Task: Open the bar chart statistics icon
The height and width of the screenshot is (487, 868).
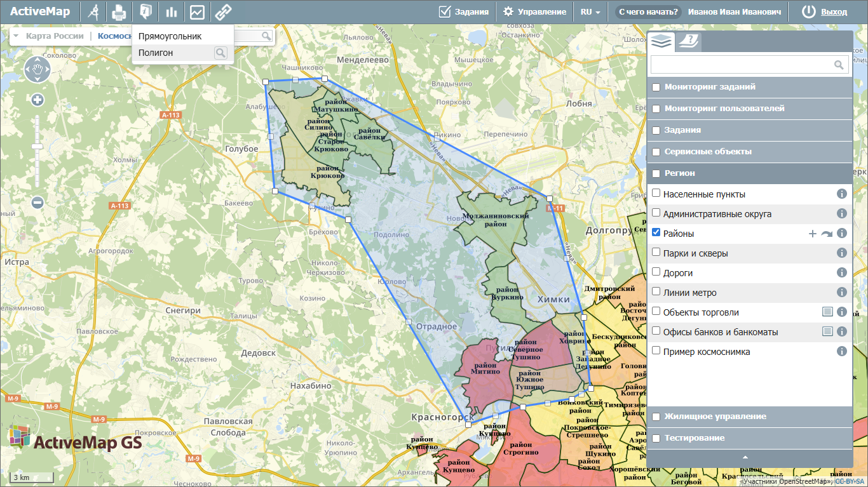Action: click(171, 12)
